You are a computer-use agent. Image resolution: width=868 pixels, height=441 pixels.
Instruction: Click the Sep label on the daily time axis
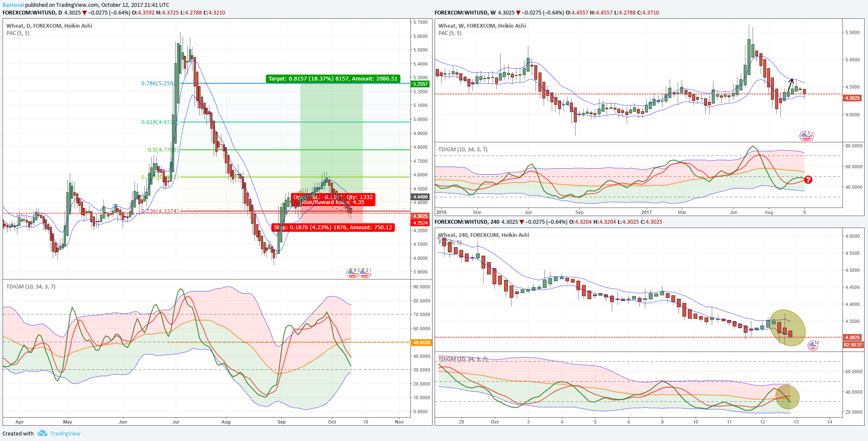point(281,422)
